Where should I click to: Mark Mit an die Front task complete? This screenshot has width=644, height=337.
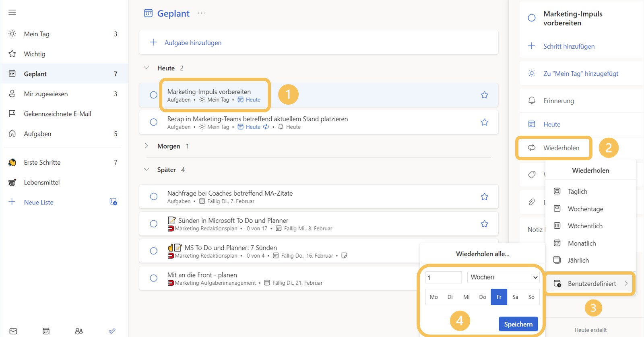tap(153, 278)
